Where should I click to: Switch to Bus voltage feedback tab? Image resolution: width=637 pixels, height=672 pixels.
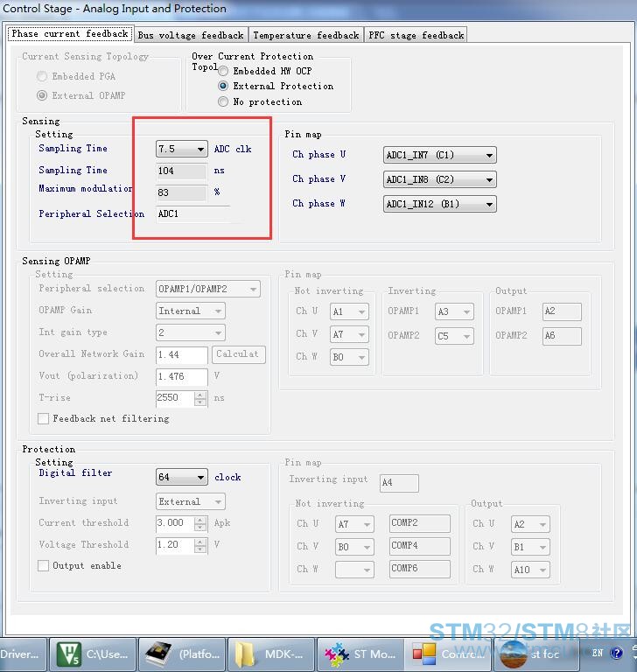(191, 35)
